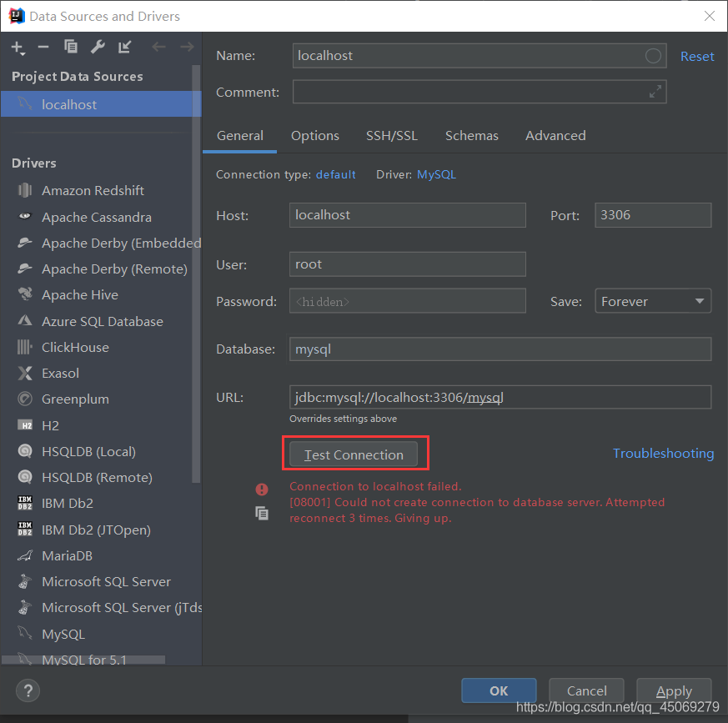Screen dimensions: 728x723
Task: Click the add data source plus icon
Action: (x=17, y=47)
